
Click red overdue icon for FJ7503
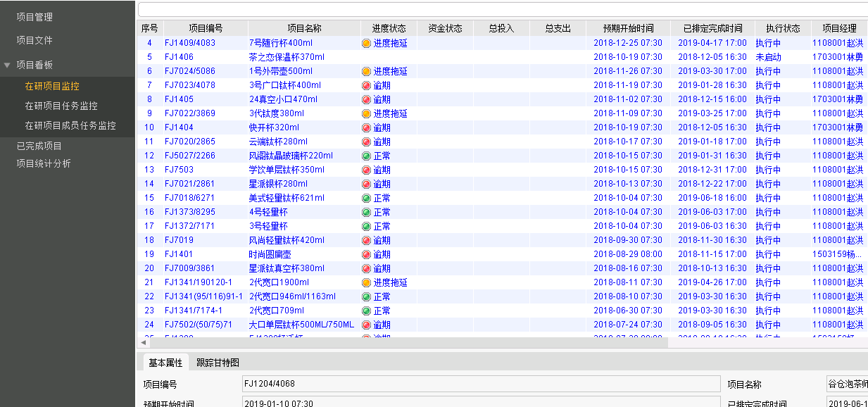click(366, 170)
